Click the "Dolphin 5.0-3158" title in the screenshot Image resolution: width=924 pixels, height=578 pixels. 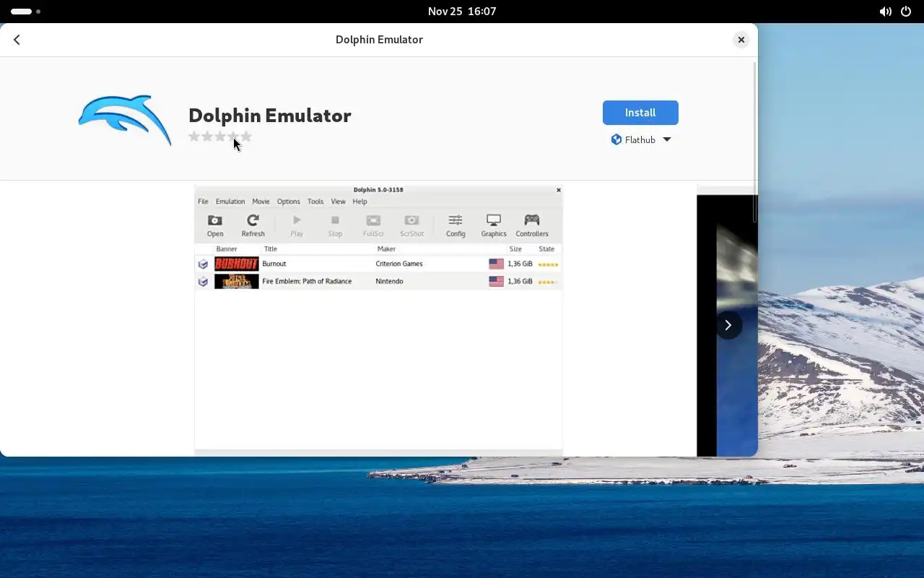378,190
